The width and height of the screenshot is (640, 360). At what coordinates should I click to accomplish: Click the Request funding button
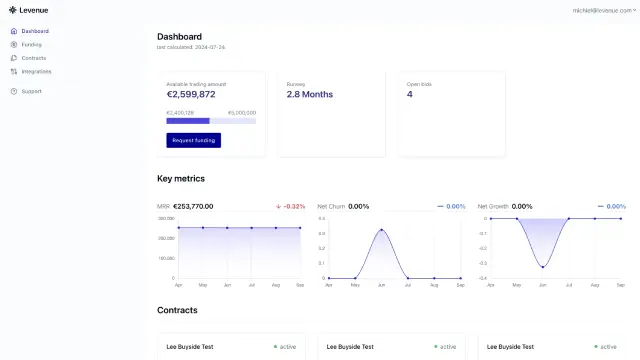[193, 140]
